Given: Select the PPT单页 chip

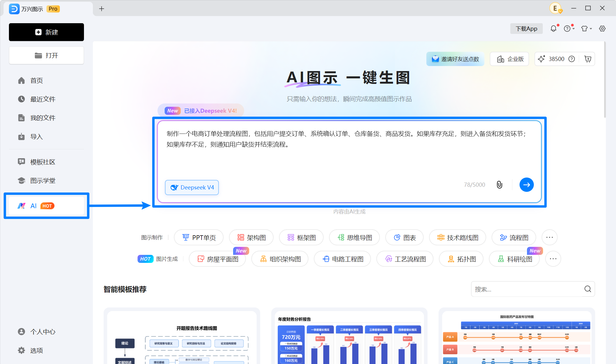Looking at the screenshot, I should pos(199,237).
